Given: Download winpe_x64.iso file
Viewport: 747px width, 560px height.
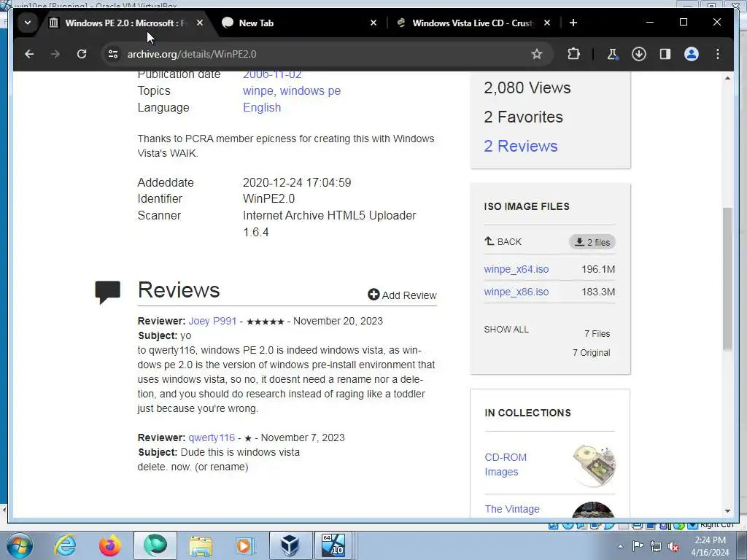Looking at the screenshot, I should pos(516,269).
